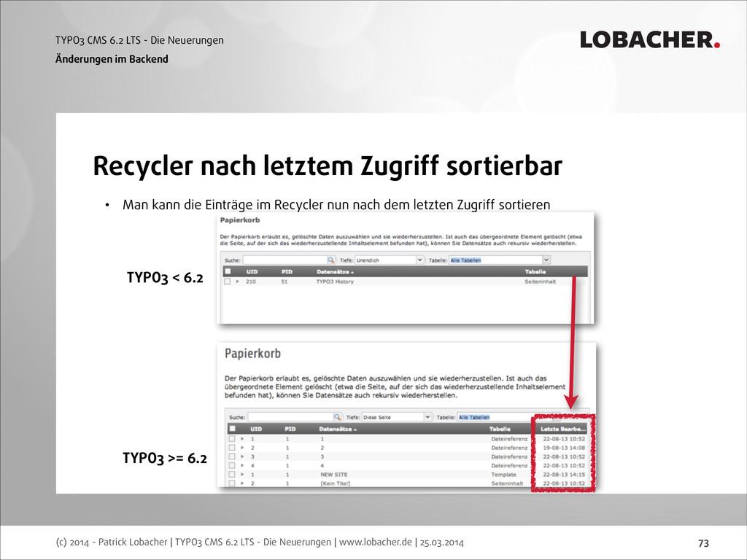This screenshot has width=747, height=560.
Task: Click the 'TYPO3 History' record name
Action: coord(335,281)
